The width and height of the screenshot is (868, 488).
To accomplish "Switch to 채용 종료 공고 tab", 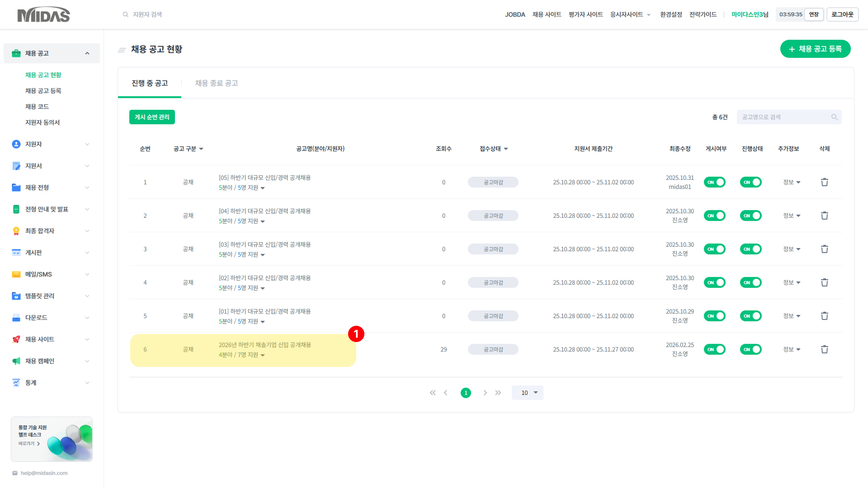I will coord(216,83).
